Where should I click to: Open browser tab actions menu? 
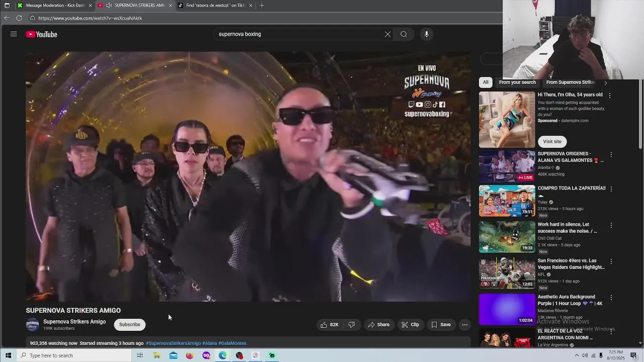(x=7, y=6)
